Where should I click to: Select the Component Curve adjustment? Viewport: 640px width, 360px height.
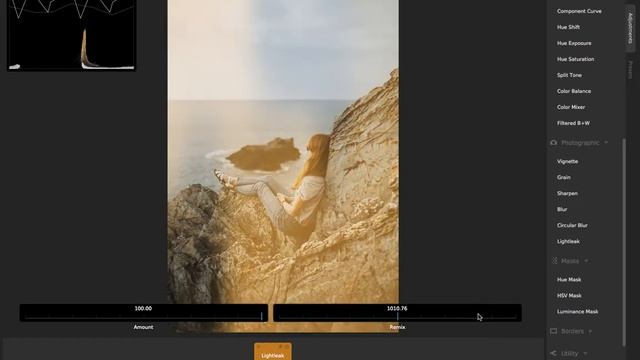point(579,11)
